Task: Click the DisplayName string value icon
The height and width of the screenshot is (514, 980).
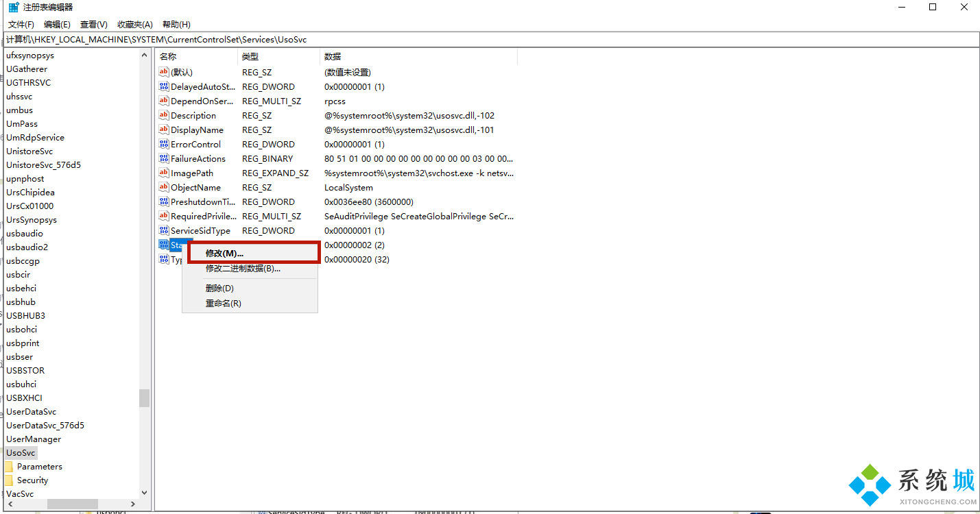Action: pyautogui.click(x=164, y=130)
